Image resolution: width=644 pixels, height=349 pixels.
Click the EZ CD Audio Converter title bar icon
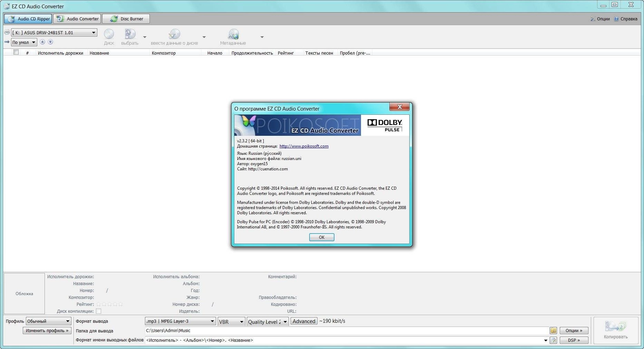7,6
